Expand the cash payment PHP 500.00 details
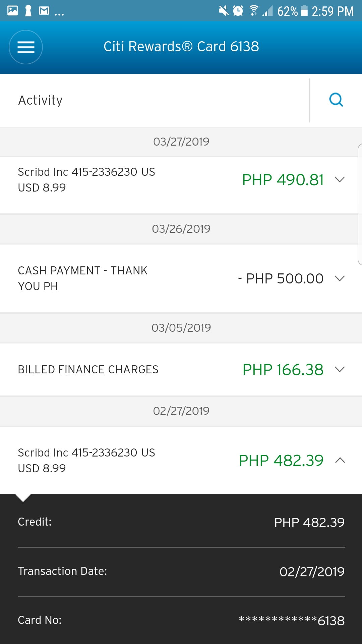362x644 pixels. 340,278
